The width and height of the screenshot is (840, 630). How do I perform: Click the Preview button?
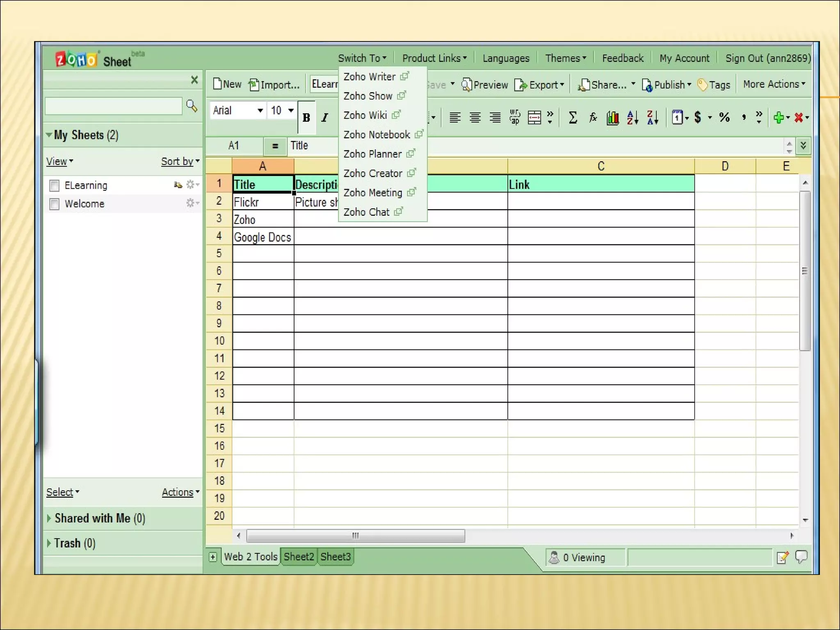[485, 85]
